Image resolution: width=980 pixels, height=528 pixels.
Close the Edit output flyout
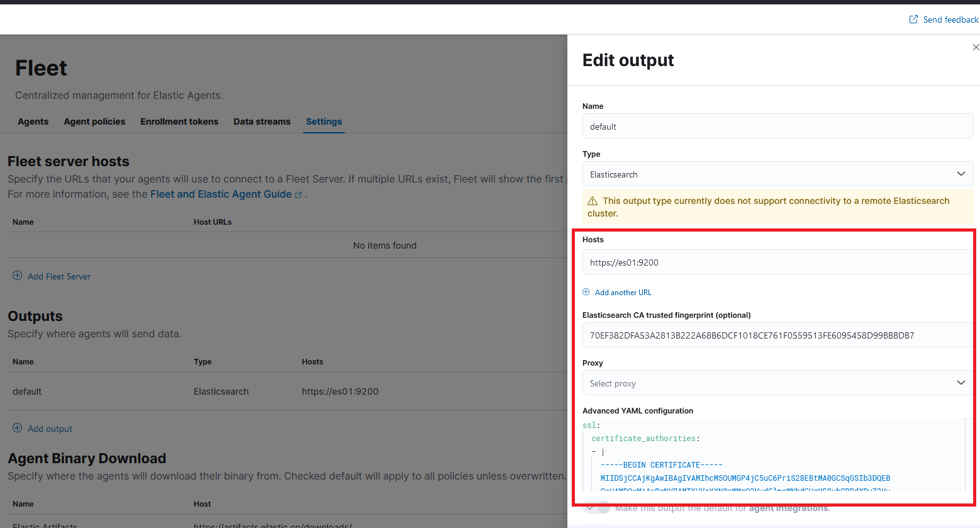[976, 47]
